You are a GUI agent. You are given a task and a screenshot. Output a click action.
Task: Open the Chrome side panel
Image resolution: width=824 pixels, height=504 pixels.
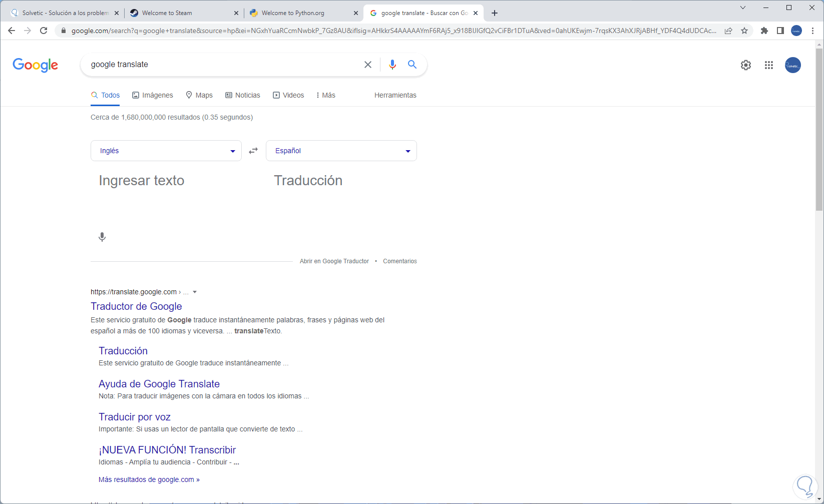pos(780,31)
